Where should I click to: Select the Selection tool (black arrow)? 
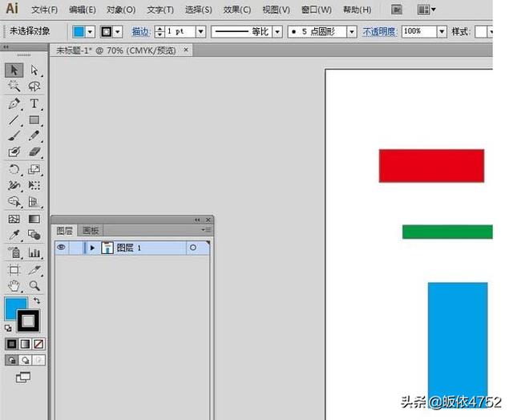(x=14, y=71)
